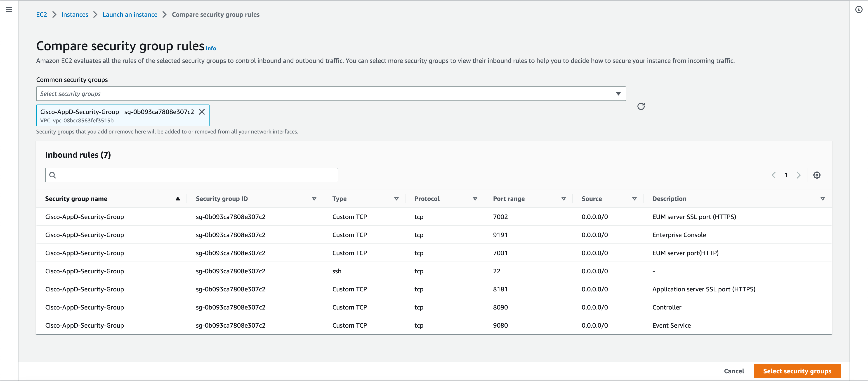Sort by Description column arrow
Image resolution: width=868 pixels, height=381 pixels.
pyautogui.click(x=823, y=199)
